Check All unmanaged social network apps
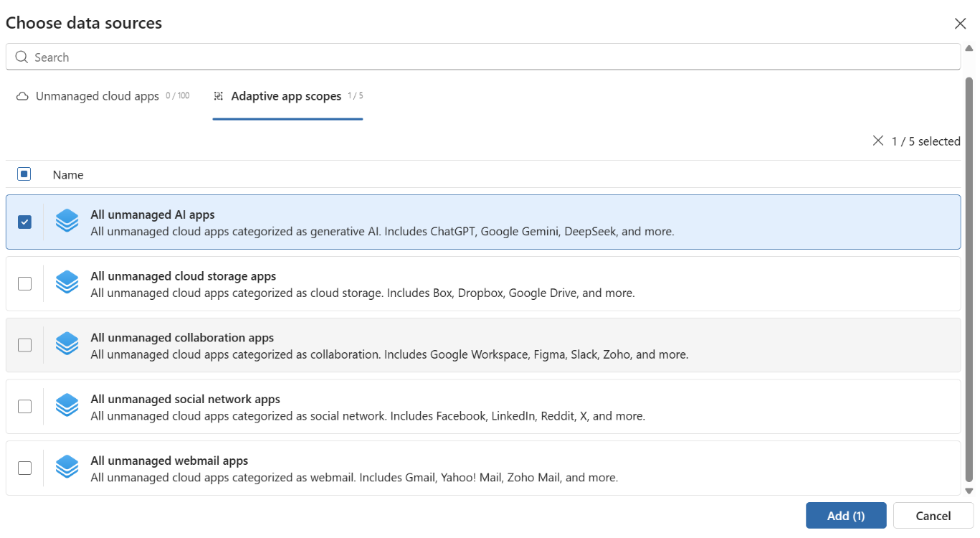980x538 pixels. (24, 406)
